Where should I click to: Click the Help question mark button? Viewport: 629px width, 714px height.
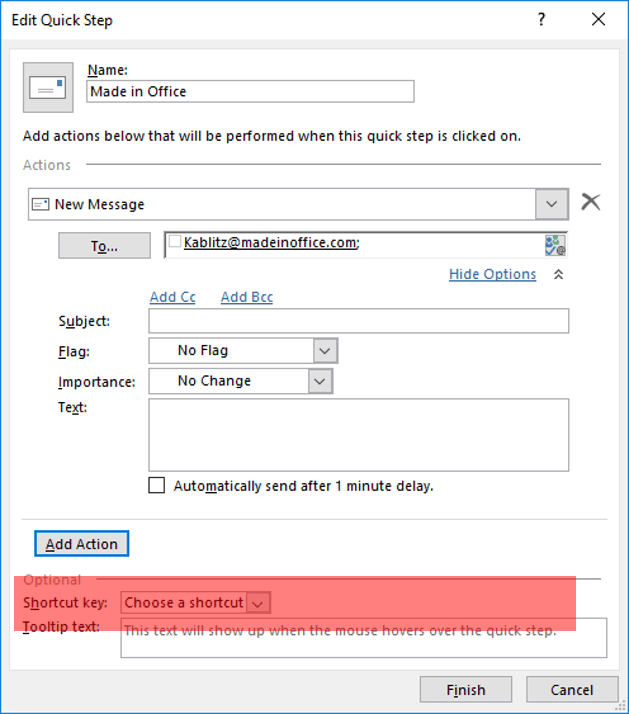point(541,19)
